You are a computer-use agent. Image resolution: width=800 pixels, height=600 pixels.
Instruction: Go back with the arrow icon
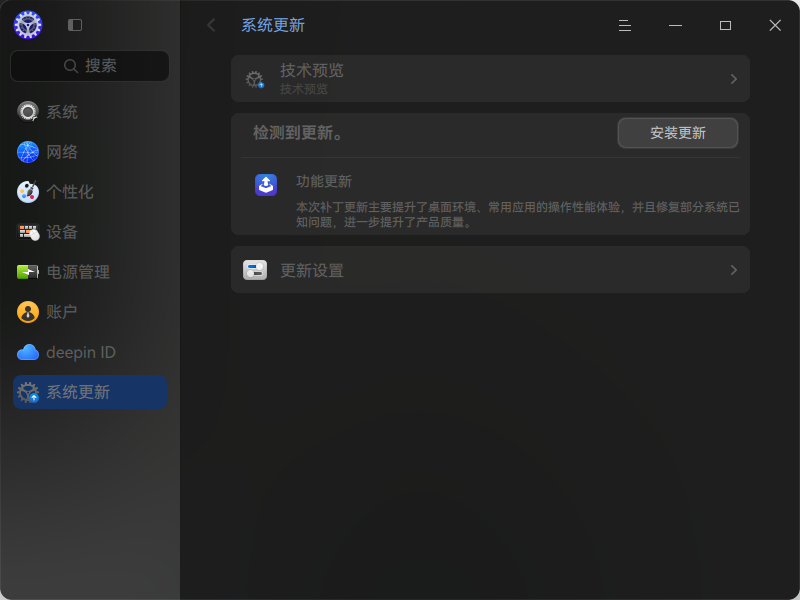211,25
